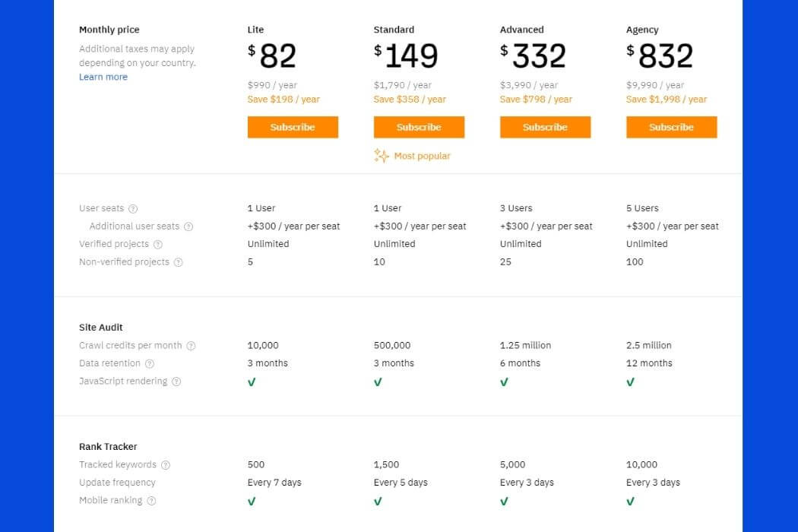The height and width of the screenshot is (532, 798).
Task: Click the 3 Users value under Advanced
Action: pos(516,208)
